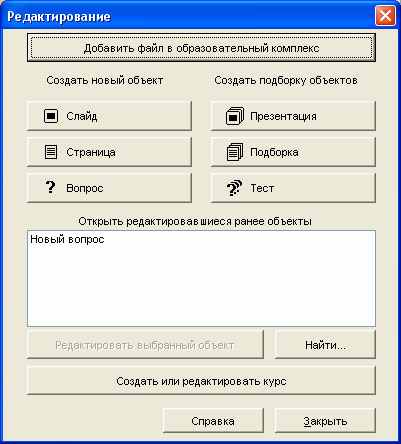Viewport: 401px width, 444px height.
Task: Create a new Вопрос via its label
Action: (85, 188)
